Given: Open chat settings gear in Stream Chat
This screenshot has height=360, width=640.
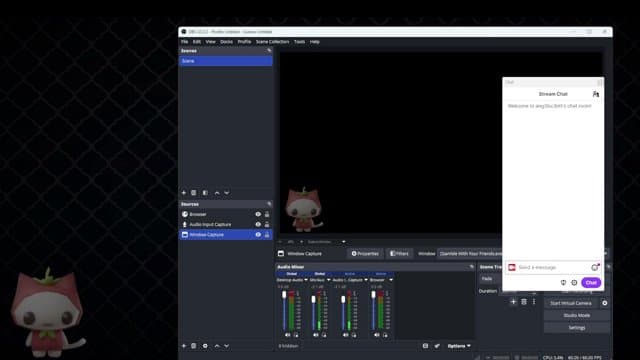Looking at the screenshot, I should 574,282.
